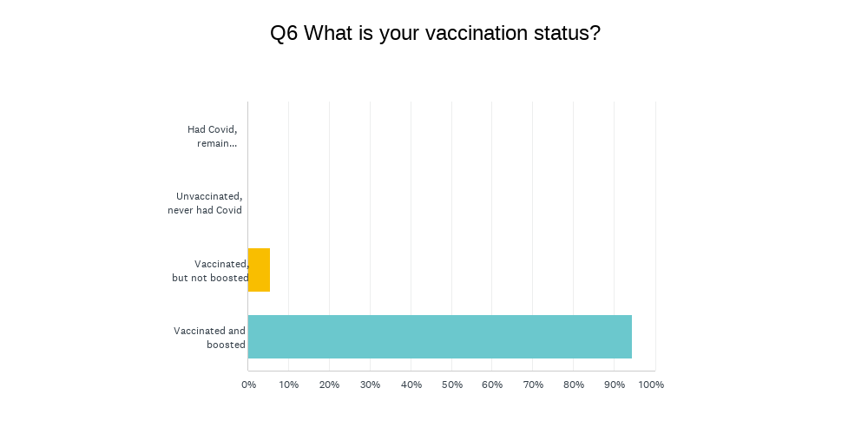Click the 30% axis tick label

coord(370,385)
